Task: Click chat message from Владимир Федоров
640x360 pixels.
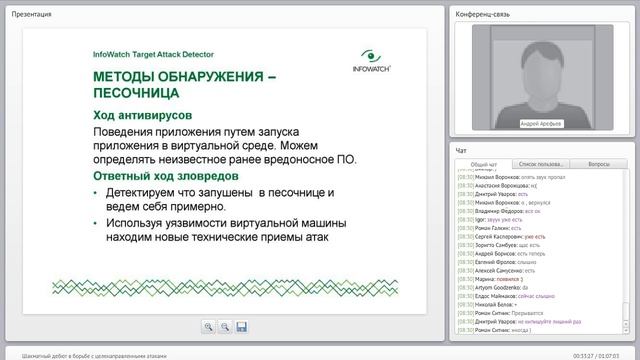Action: tap(499, 211)
